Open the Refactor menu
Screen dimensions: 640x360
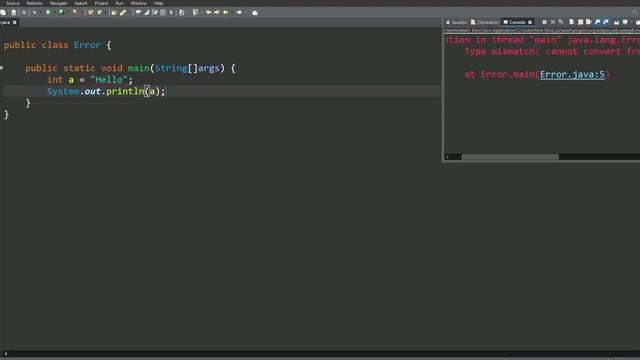[34, 3]
